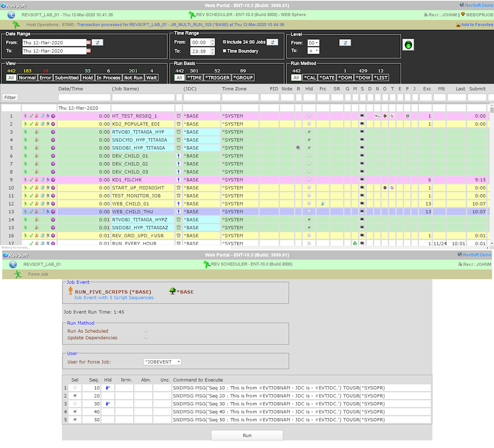The width and height of the screenshot is (494, 448).
Task: Click the orange job icon beside RUN_FIVE_SCRIPTS
Action: (x=70, y=291)
